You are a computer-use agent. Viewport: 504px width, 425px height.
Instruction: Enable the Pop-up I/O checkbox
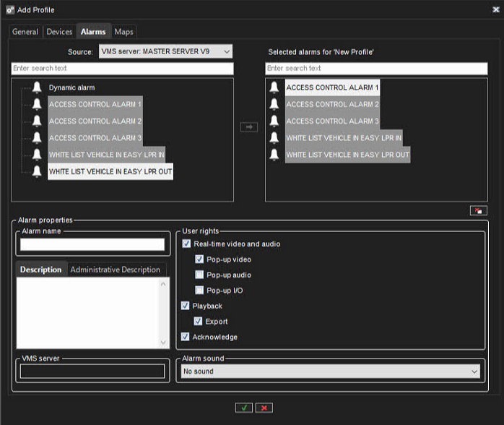pos(199,291)
